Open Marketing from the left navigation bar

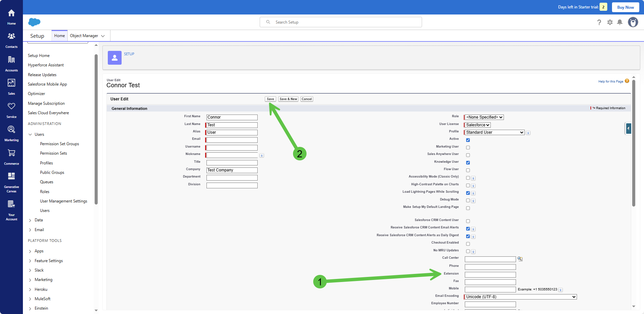[11, 130]
